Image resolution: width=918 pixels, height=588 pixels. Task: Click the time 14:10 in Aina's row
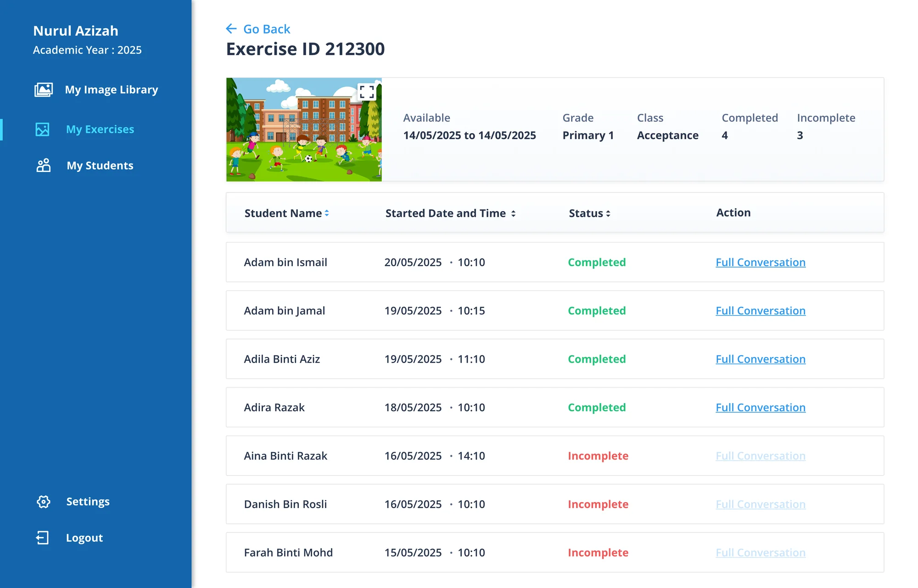click(x=471, y=456)
